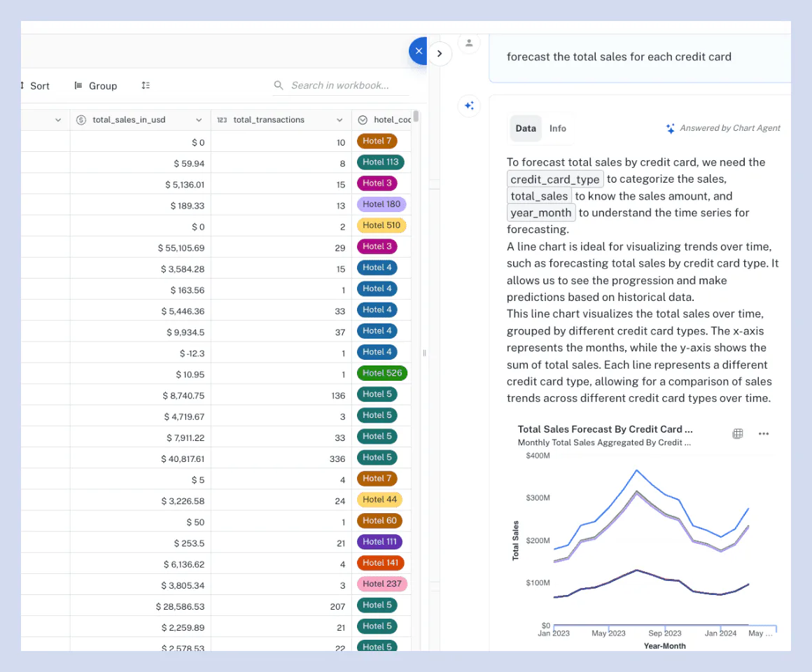Click the table view icon above the chart

pyautogui.click(x=738, y=434)
